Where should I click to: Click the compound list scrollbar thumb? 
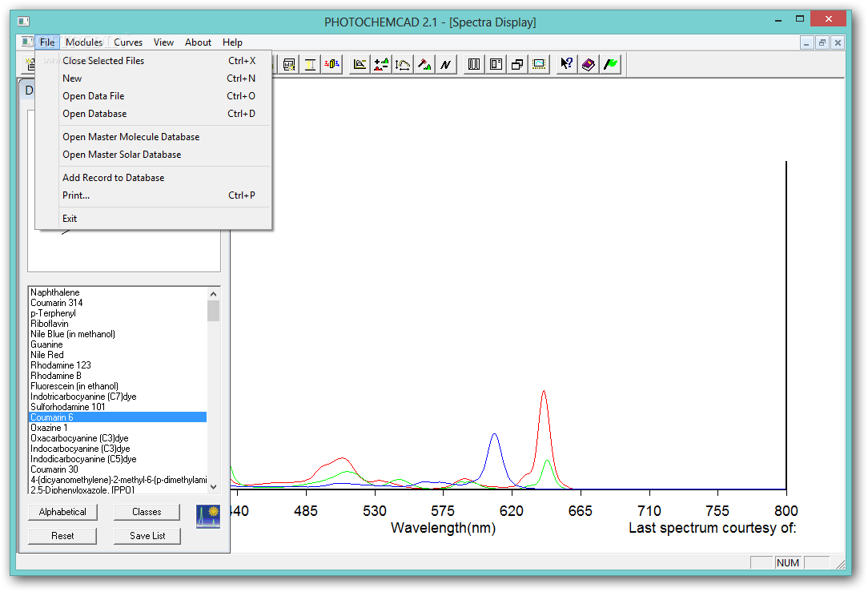[x=213, y=311]
